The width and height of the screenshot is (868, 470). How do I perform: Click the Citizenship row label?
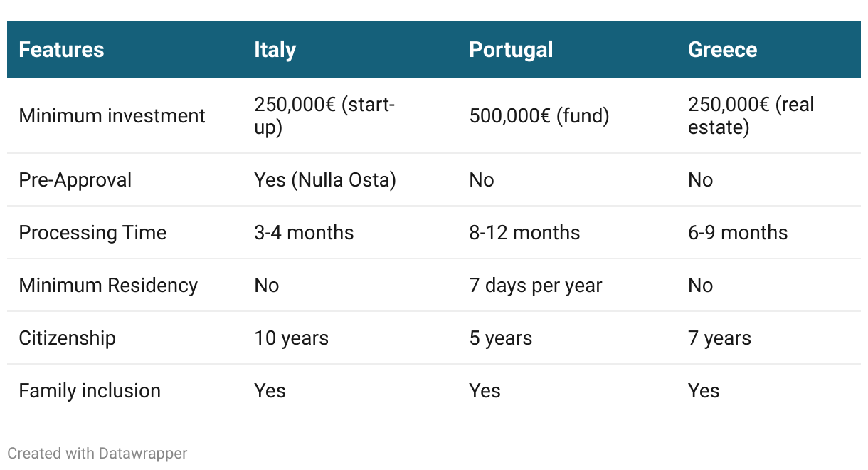pos(67,338)
